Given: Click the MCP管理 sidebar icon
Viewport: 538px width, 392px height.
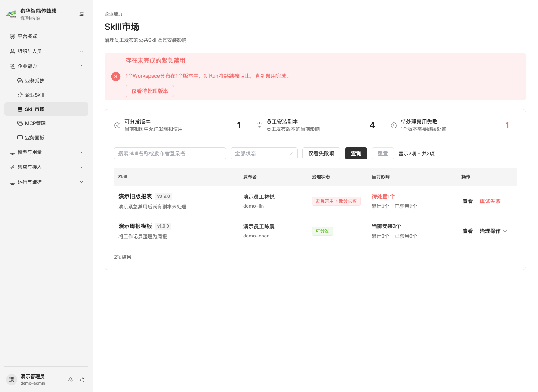Looking at the screenshot, I should click(20, 123).
